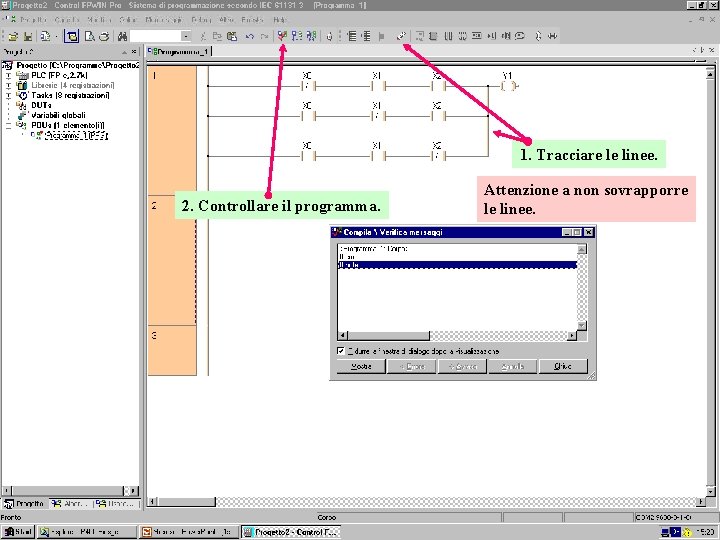Click the Errore button in the dialog
This screenshot has width=720, height=540.
pyautogui.click(x=412, y=366)
